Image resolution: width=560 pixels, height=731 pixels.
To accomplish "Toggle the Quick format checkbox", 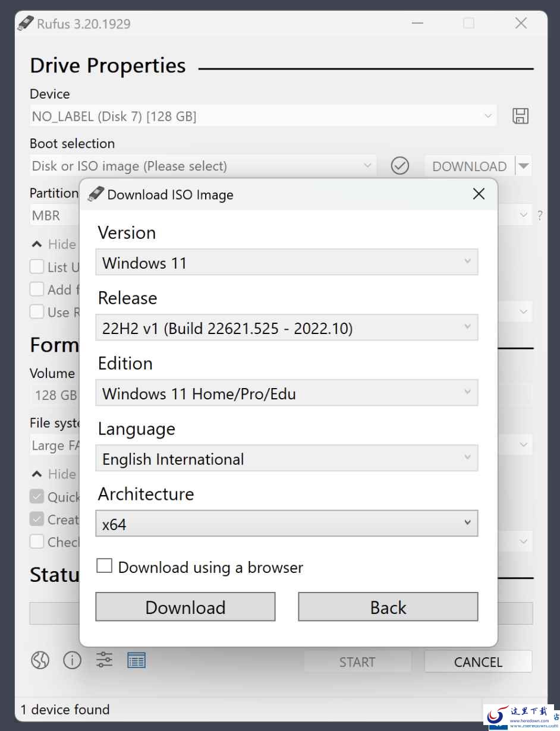I will pos(37,496).
